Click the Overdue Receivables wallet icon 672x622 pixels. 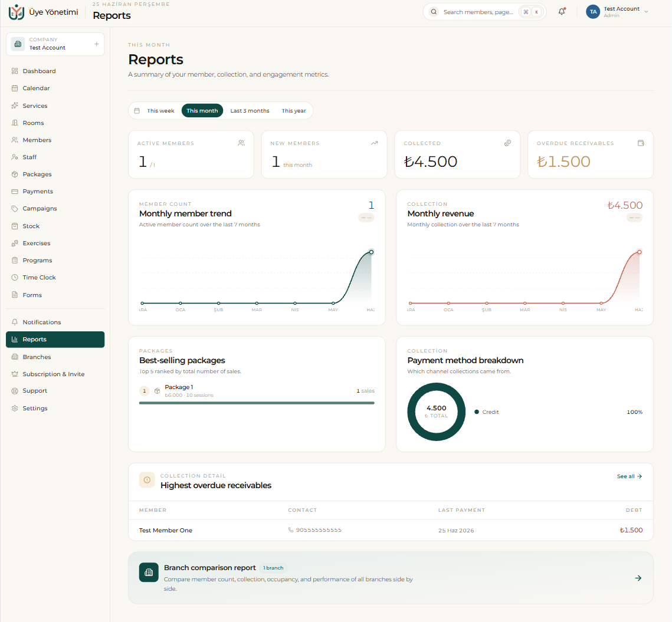click(x=641, y=143)
